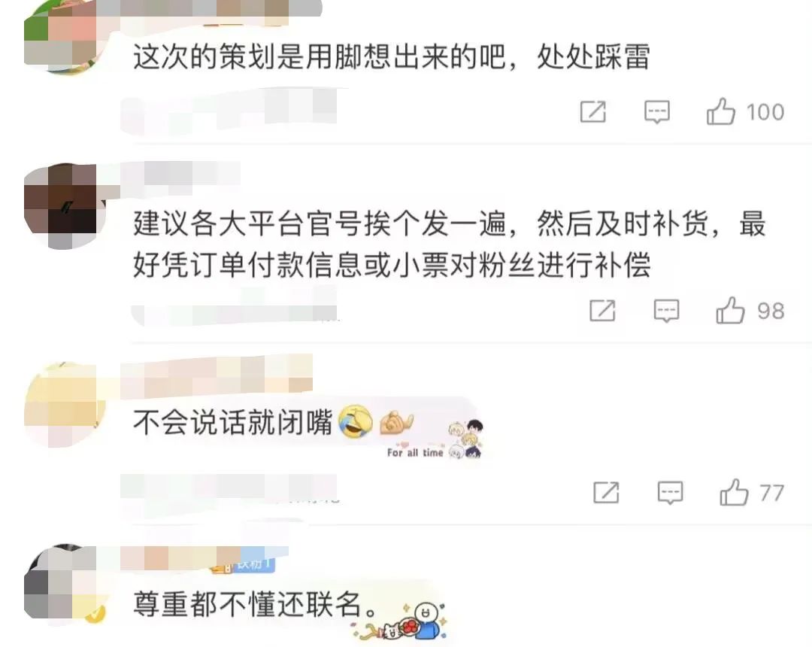The width and height of the screenshot is (812, 647).
Task: Open the gray avatar at bottom
Action: [65, 585]
